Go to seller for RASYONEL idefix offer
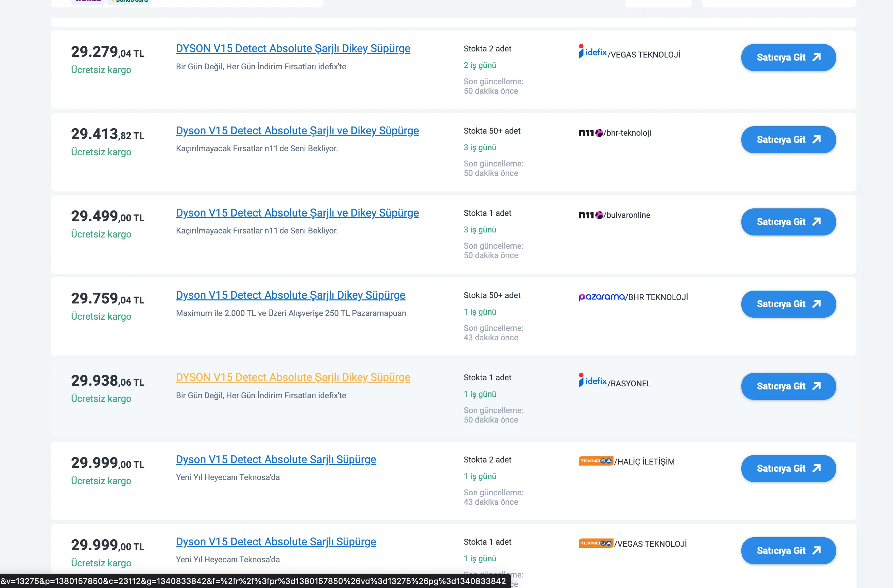Viewport: 893px width, 588px height. (x=788, y=386)
